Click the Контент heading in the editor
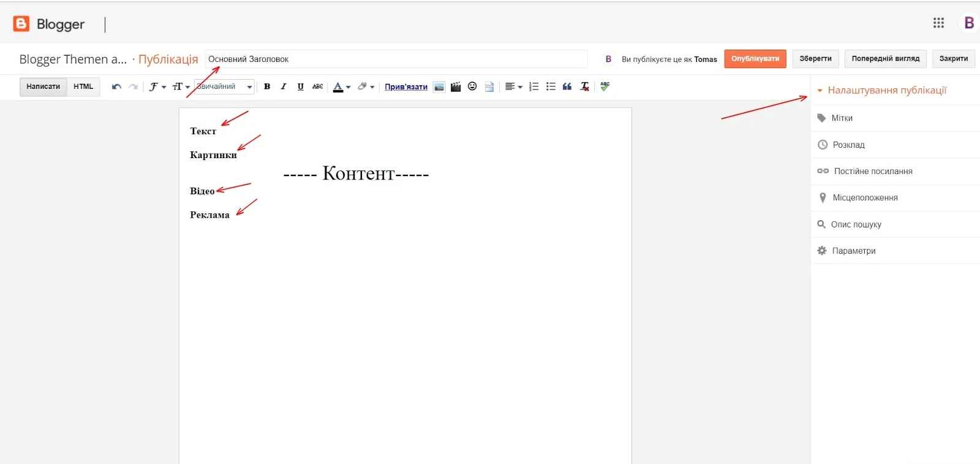 click(x=356, y=173)
